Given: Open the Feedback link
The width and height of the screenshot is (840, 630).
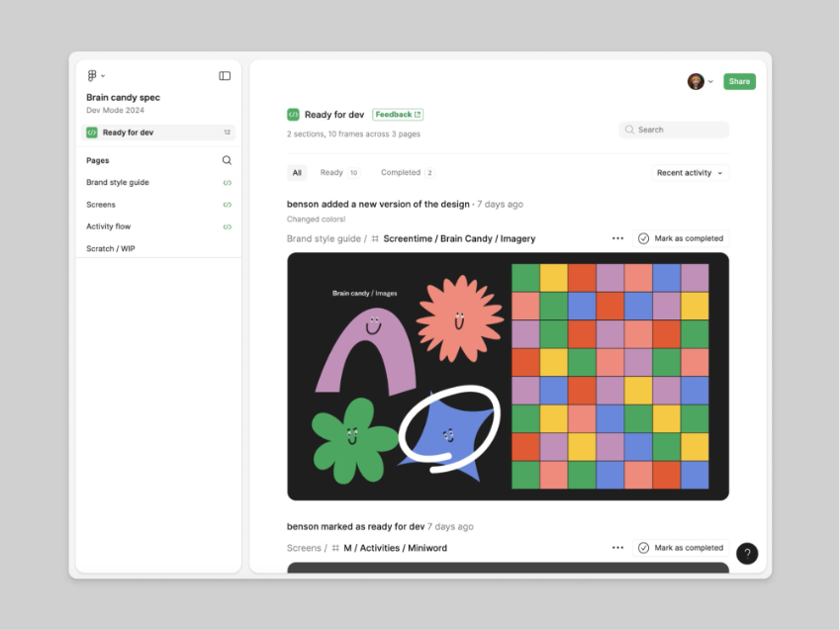Looking at the screenshot, I should (x=397, y=114).
